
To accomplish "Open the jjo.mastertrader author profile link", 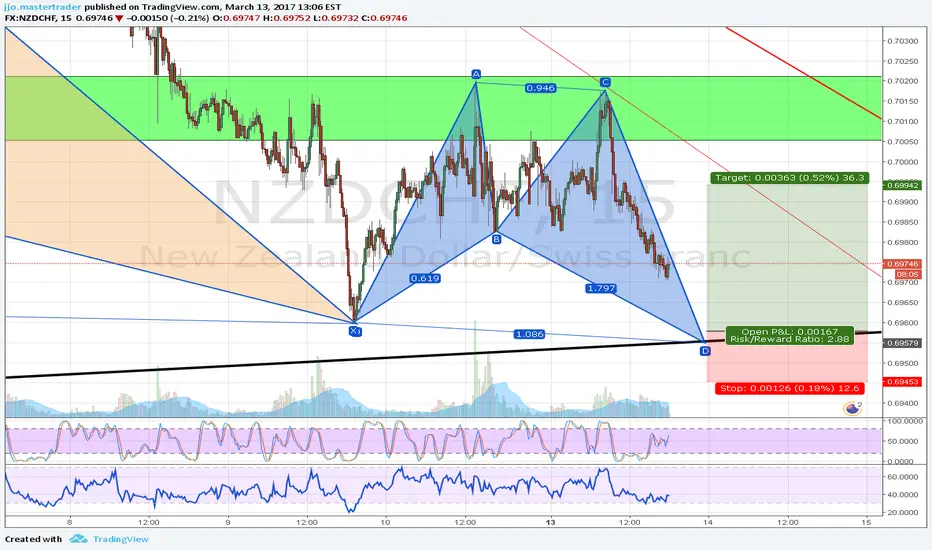I will tap(42, 7).
